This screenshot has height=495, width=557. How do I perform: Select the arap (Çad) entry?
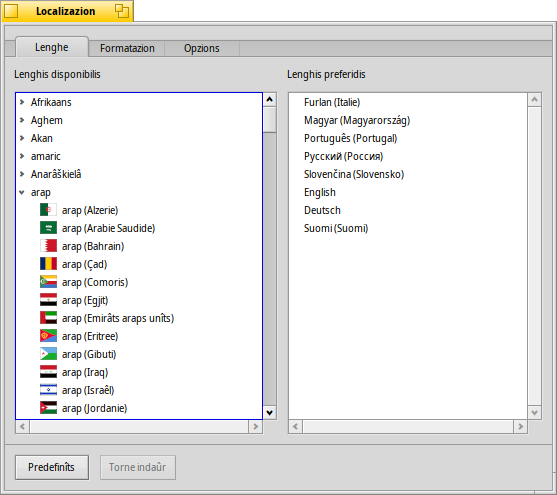[139, 264]
